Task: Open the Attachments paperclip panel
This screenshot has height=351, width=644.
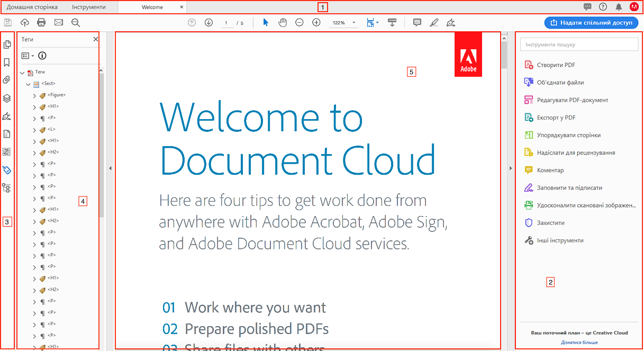Action: pyautogui.click(x=7, y=80)
